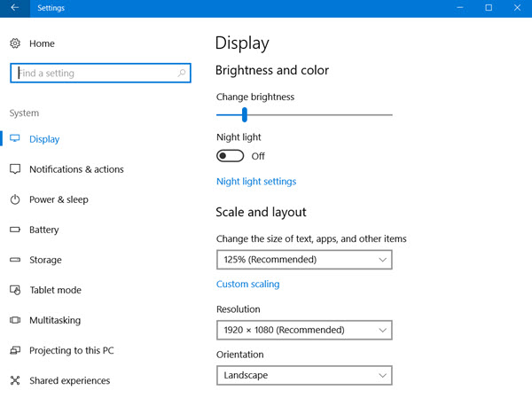Viewport: 532px width, 398px height.
Task: Click the search magnifier icon
Action: pyautogui.click(x=182, y=73)
